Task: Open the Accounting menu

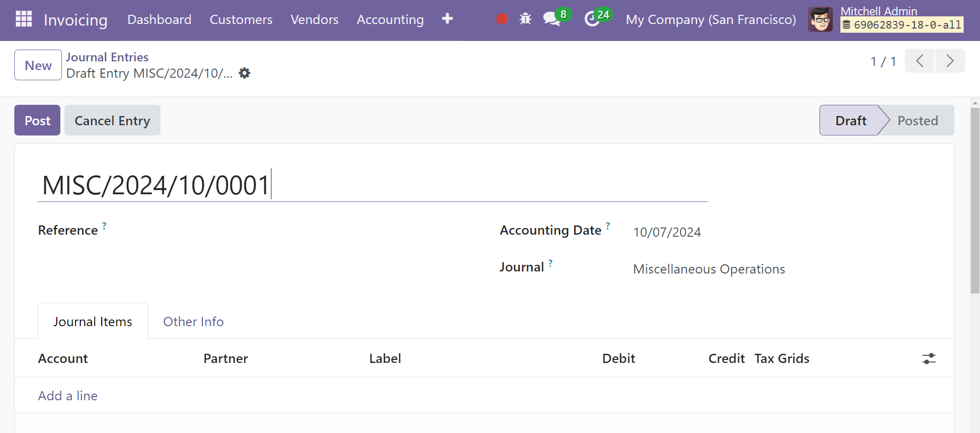Action: pos(390,19)
